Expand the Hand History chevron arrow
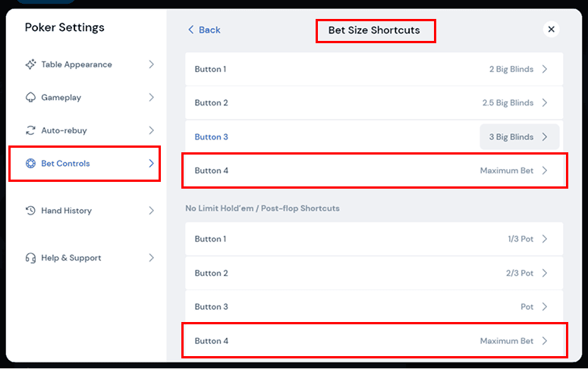The height and width of the screenshot is (369, 588). pyautogui.click(x=151, y=211)
